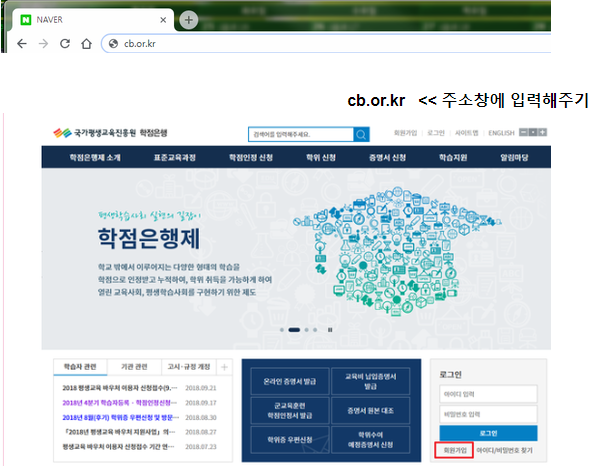Reload the page with refresh icon
The image size is (610, 466).
65,44
